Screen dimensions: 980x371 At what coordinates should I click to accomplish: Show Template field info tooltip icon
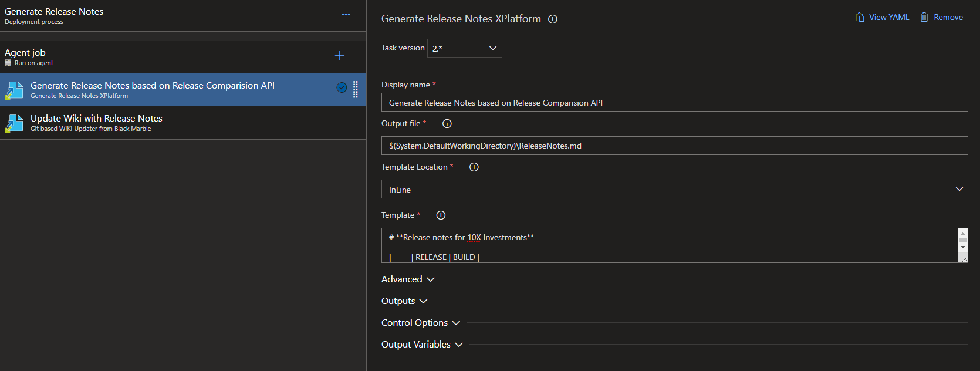click(x=441, y=215)
